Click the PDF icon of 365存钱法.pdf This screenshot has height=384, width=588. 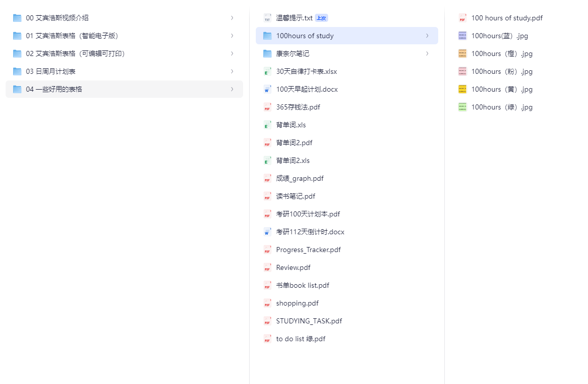(x=267, y=107)
